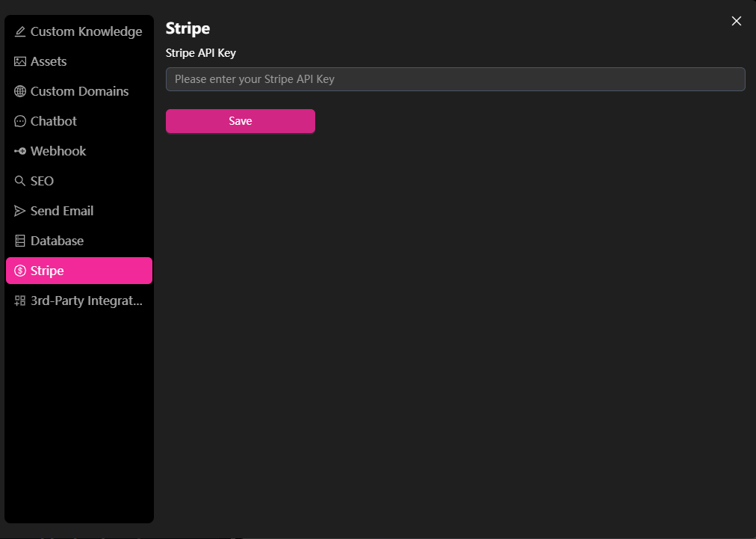Click the chat bubble icon for Chatbot
The width and height of the screenshot is (756, 539).
click(20, 121)
